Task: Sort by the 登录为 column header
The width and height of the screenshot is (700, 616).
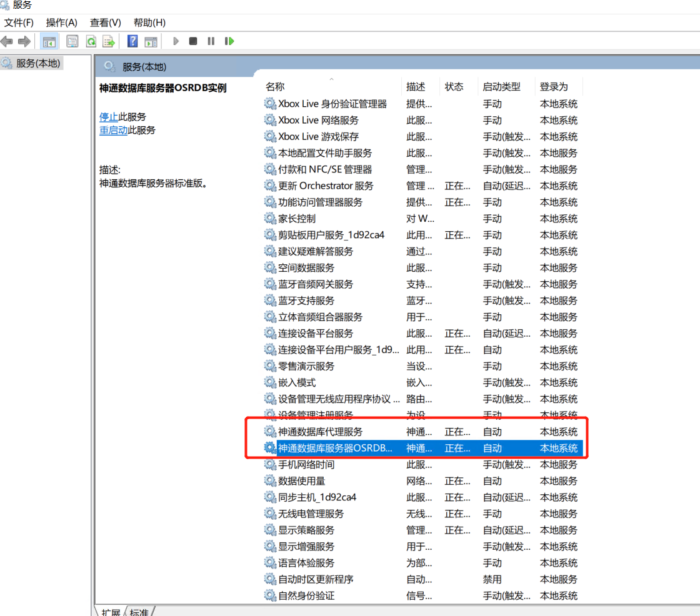Action: (x=559, y=87)
